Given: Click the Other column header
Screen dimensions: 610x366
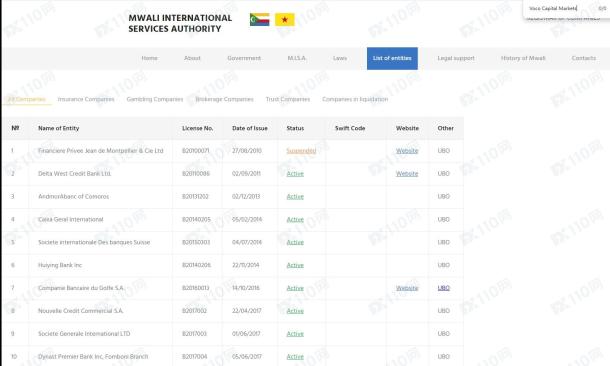Looking at the screenshot, I should (445, 128).
